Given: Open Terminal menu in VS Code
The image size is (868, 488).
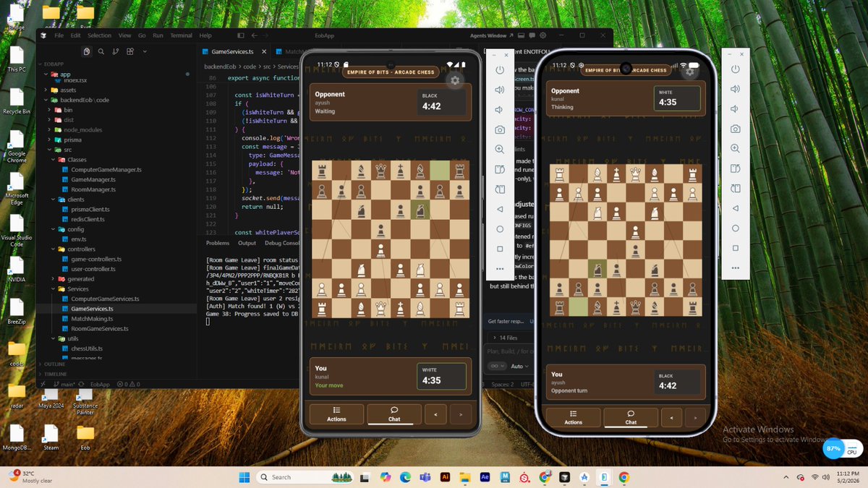Looking at the screenshot, I should click(181, 35).
